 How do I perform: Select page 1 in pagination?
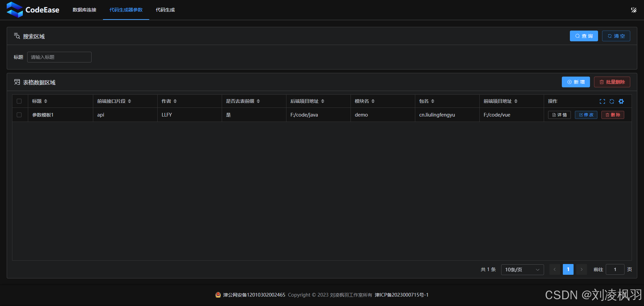[x=568, y=269]
